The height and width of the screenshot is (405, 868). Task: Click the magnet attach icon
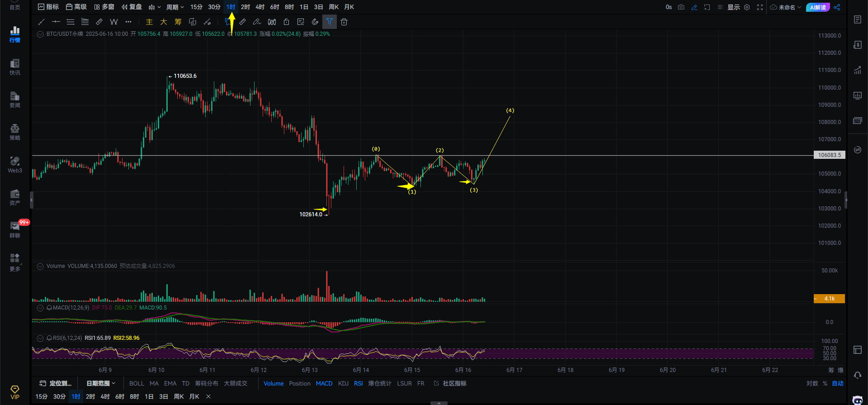(x=315, y=22)
